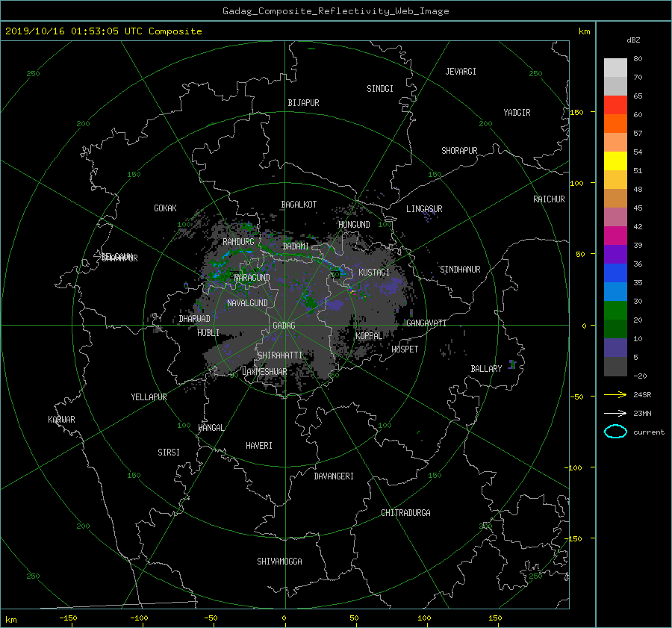
Task: Click the white 23MN arrow legend icon
Action: pos(615,413)
